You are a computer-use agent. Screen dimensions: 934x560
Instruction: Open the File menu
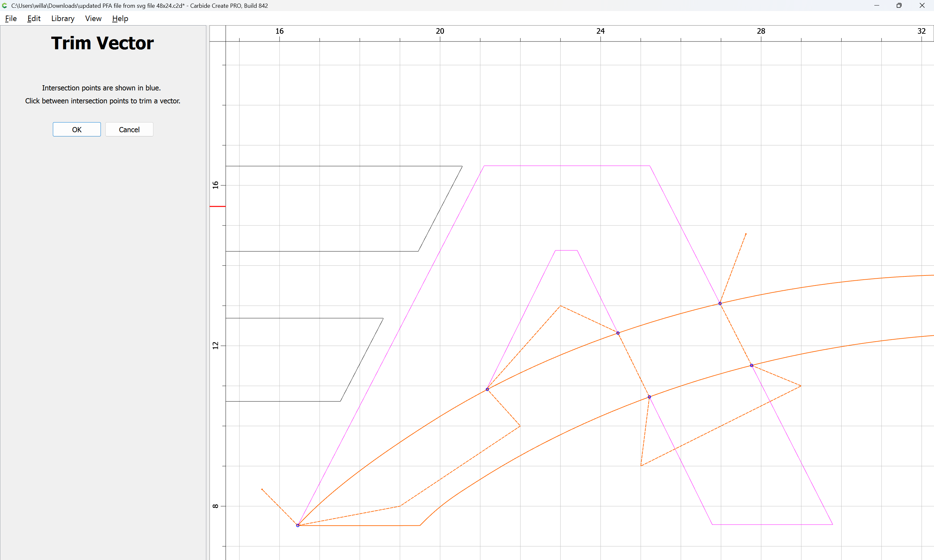pyautogui.click(x=11, y=18)
